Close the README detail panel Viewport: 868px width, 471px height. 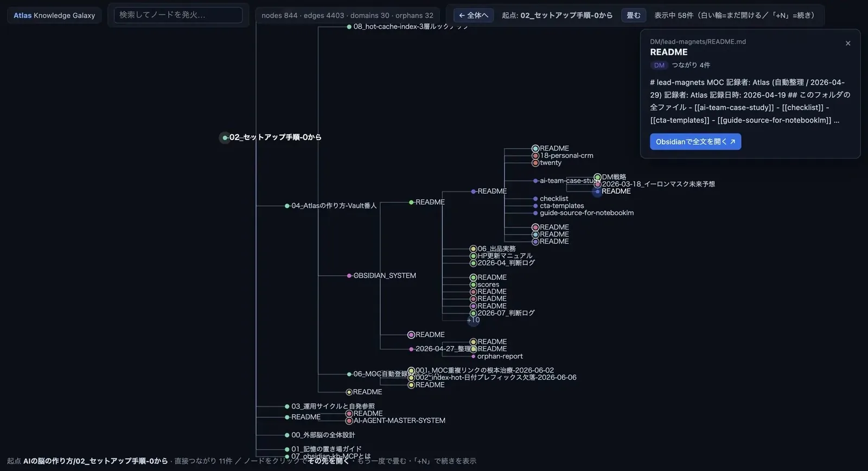[848, 43]
